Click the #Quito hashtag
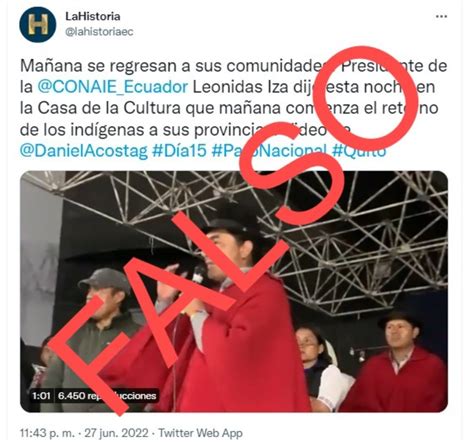Image resolution: width=474 pixels, height=442 pixels. point(359,151)
